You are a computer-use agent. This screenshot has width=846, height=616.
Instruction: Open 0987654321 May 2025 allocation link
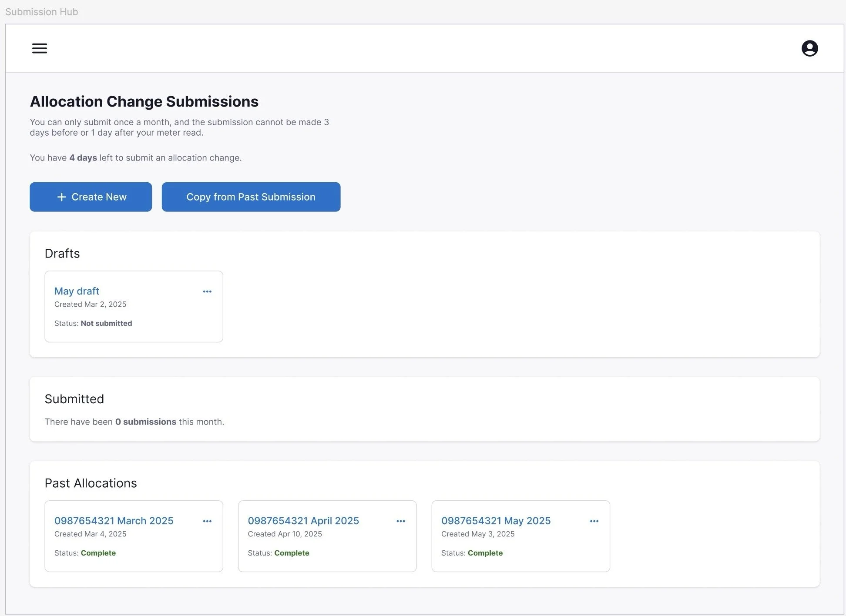click(496, 521)
